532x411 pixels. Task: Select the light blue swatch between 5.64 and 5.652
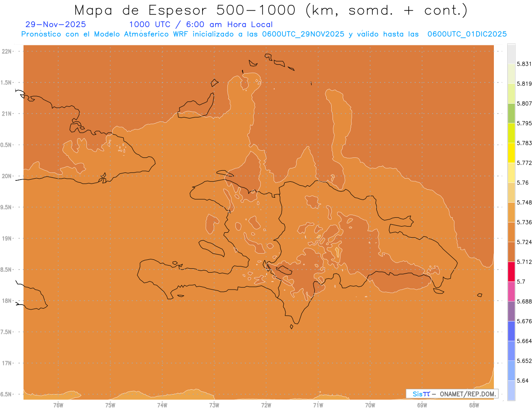(x=511, y=371)
